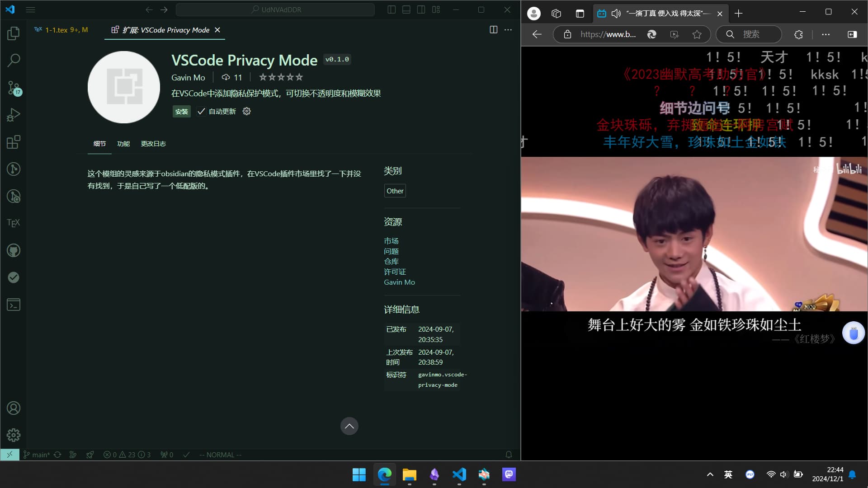Go forward in VS Code navigation history
This screenshot has width=868, height=488.
[x=164, y=9]
